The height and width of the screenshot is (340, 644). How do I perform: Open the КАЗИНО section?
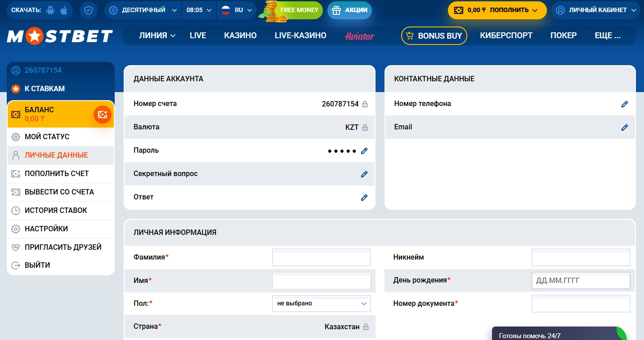(240, 35)
